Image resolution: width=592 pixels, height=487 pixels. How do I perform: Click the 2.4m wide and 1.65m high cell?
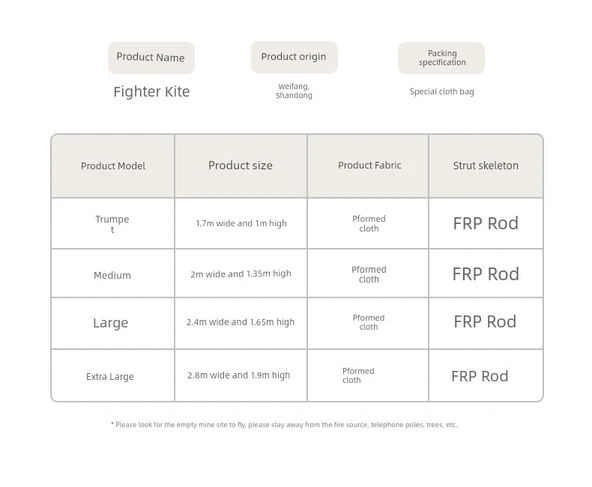click(241, 323)
